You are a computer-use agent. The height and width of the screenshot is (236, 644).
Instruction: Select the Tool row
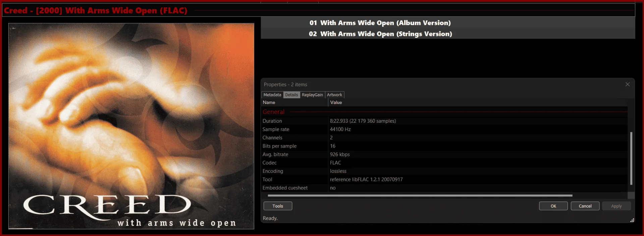click(x=444, y=180)
